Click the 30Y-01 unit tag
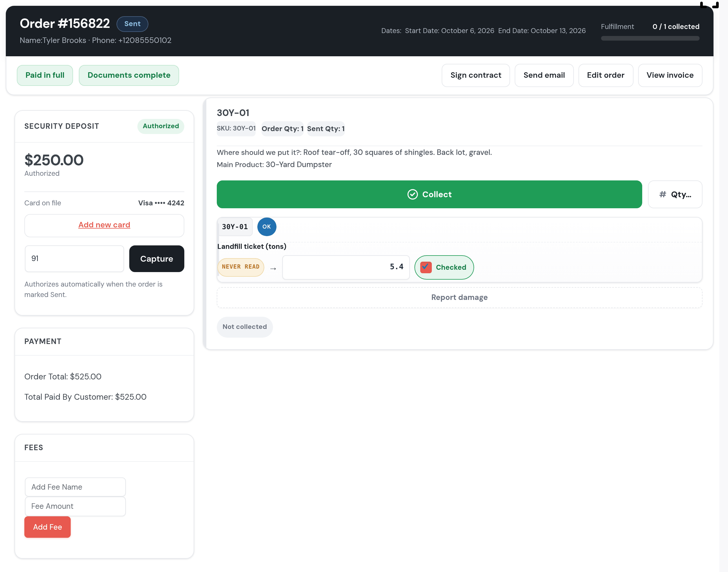The image size is (728, 572). coord(235,227)
